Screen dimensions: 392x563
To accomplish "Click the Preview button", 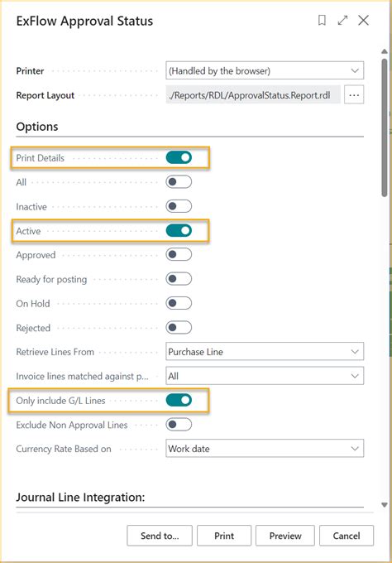I will (x=285, y=536).
